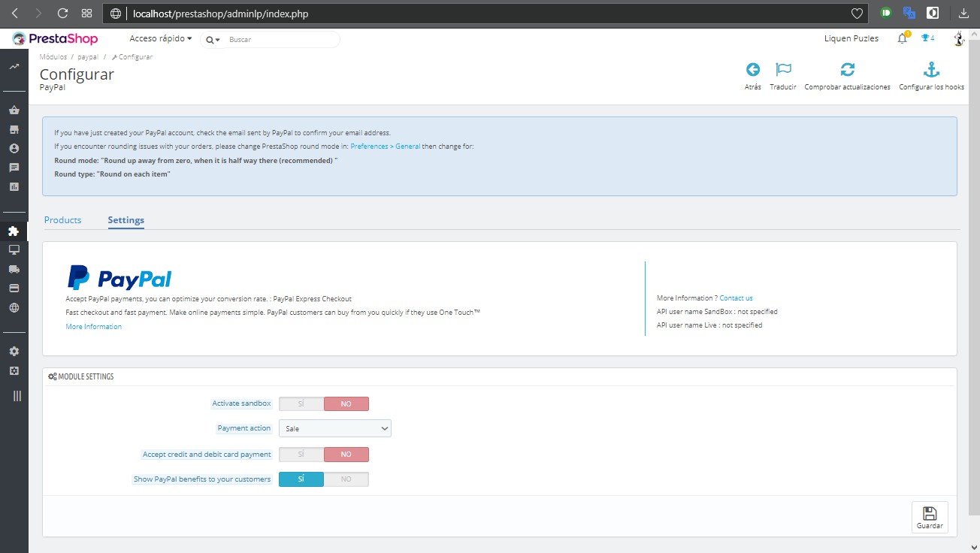Click the heart bookmark icon in address bar
The width and height of the screenshot is (980, 553).
(x=857, y=14)
